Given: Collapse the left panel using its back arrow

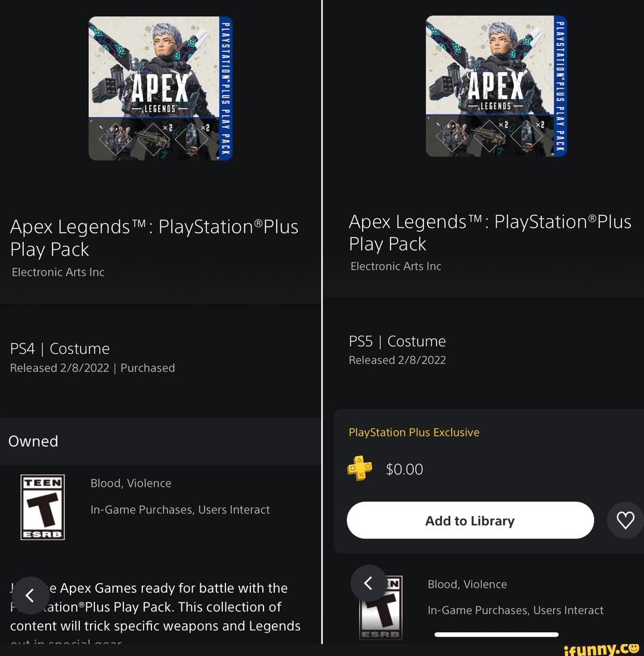Looking at the screenshot, I should tap(30, 595).
